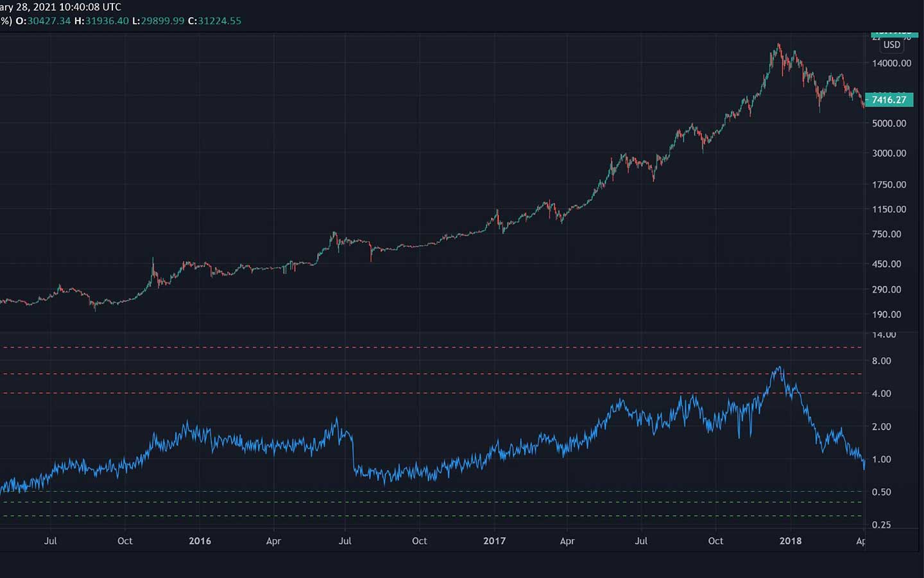Click the 1150.00 price axis label
The image size is (924, 578).
889,209
